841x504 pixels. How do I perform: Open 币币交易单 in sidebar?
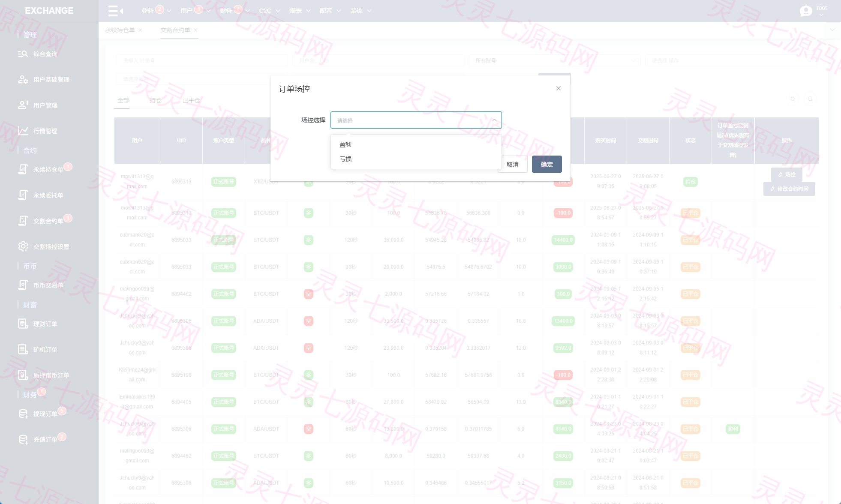point(48,285)
